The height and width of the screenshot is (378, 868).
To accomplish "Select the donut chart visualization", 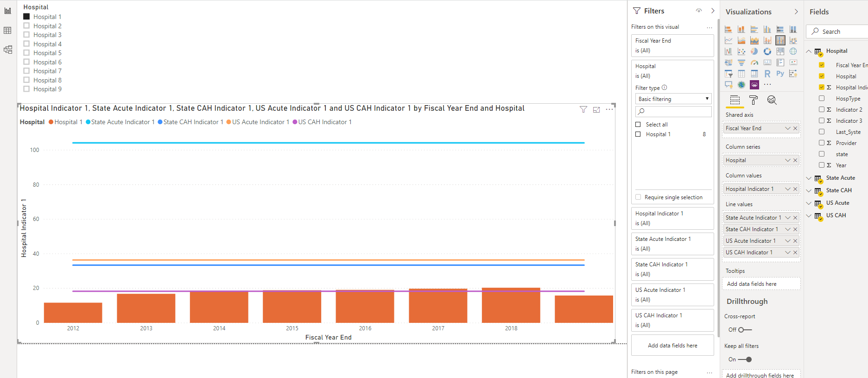I will 767,51.
